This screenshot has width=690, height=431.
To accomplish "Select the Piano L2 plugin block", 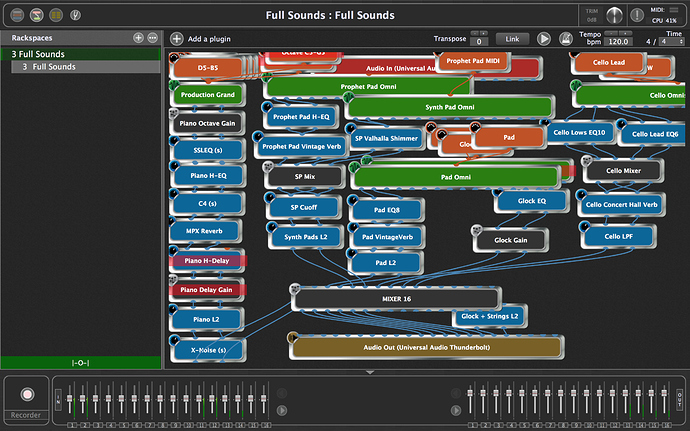I will point(206,319).
